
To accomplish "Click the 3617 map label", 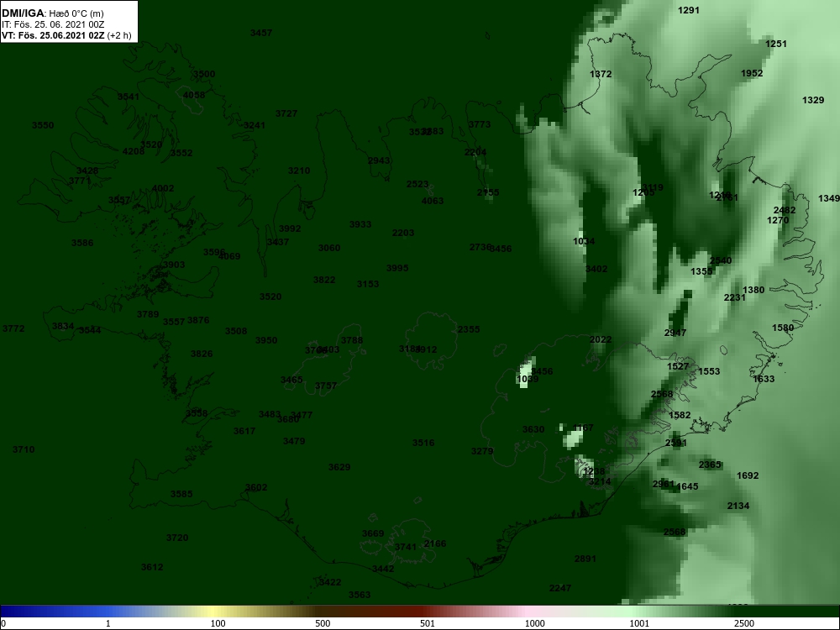I will tap(244, 431).
